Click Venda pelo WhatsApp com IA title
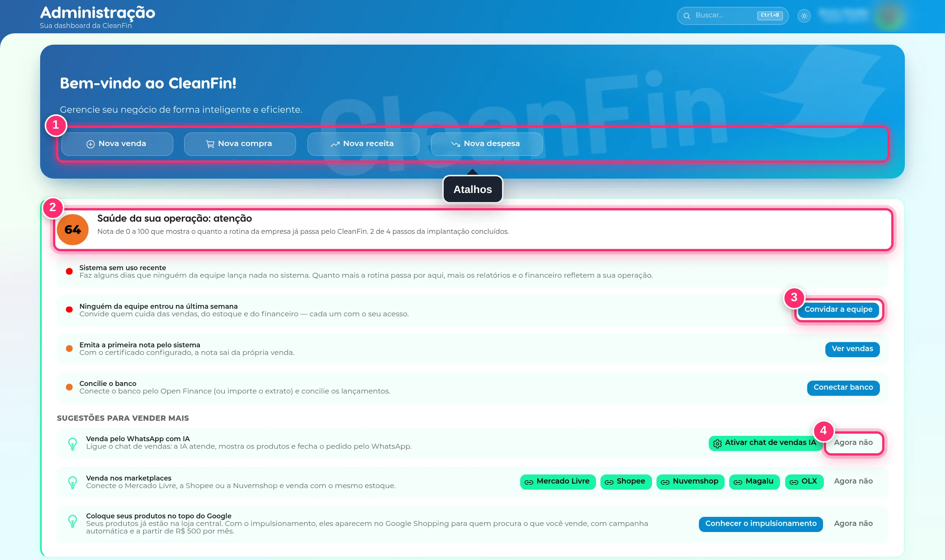Viewport: 945px width, 560px height. 138,439
